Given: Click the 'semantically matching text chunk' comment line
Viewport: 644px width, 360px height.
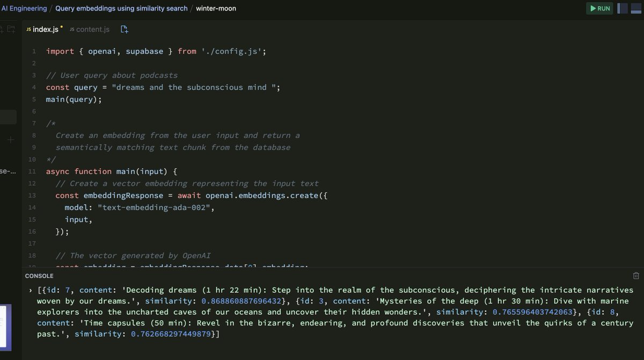Looking at the screenshot, I should point(173,147).
